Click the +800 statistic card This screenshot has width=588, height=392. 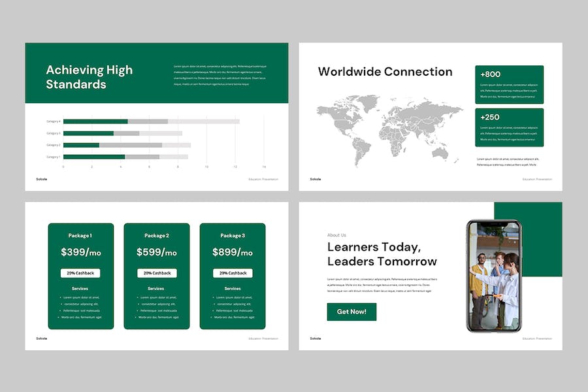509,85
